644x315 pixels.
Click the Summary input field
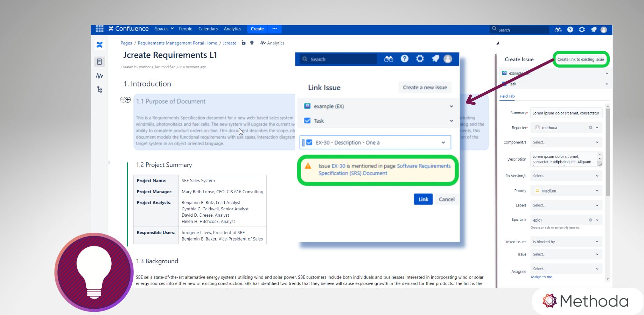tap(566, 113)
